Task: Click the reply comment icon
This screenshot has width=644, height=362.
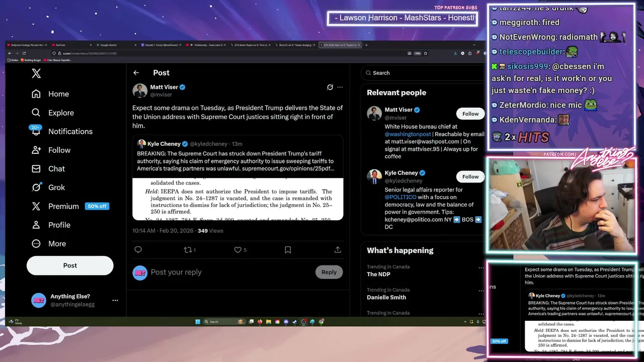Action: pyautogui.click(x=138, y=249)
